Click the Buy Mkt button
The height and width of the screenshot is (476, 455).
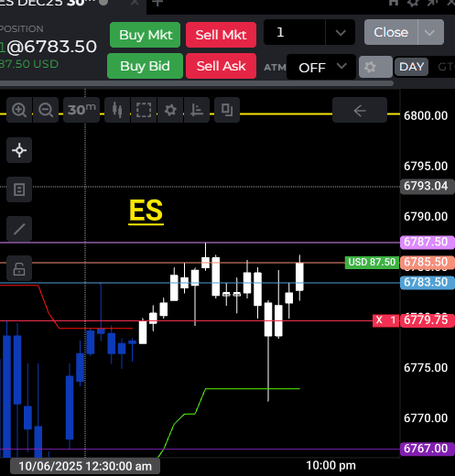tap(146, 35)
